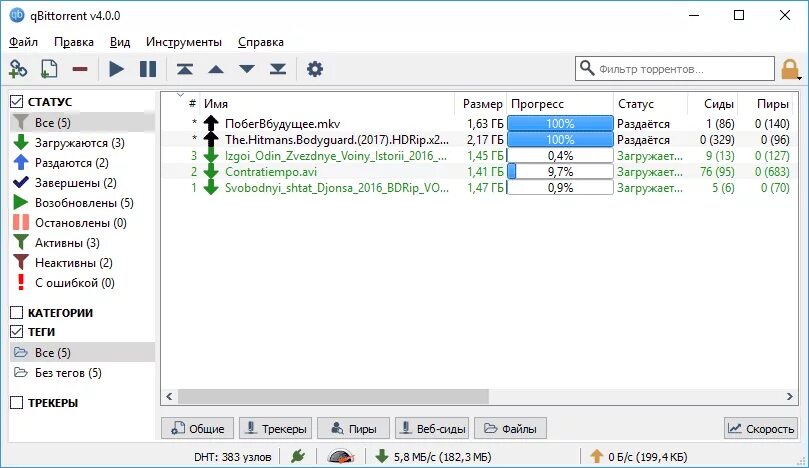Click connection status plug icon

pos(298,456)
